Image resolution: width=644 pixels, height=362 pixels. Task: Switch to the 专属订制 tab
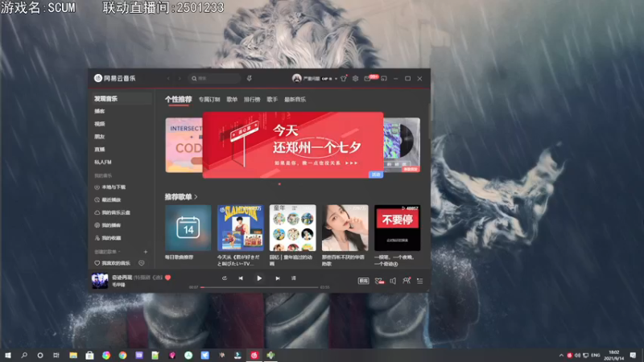coord(209,99)
